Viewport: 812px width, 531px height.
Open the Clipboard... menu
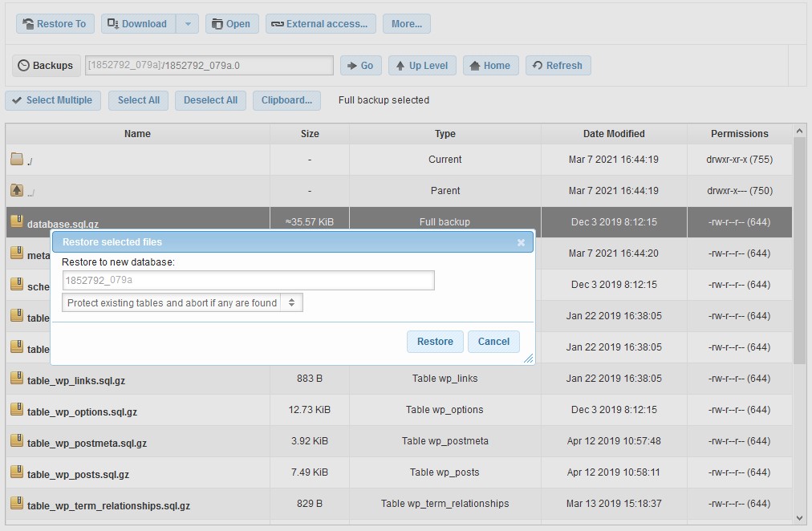286,100
